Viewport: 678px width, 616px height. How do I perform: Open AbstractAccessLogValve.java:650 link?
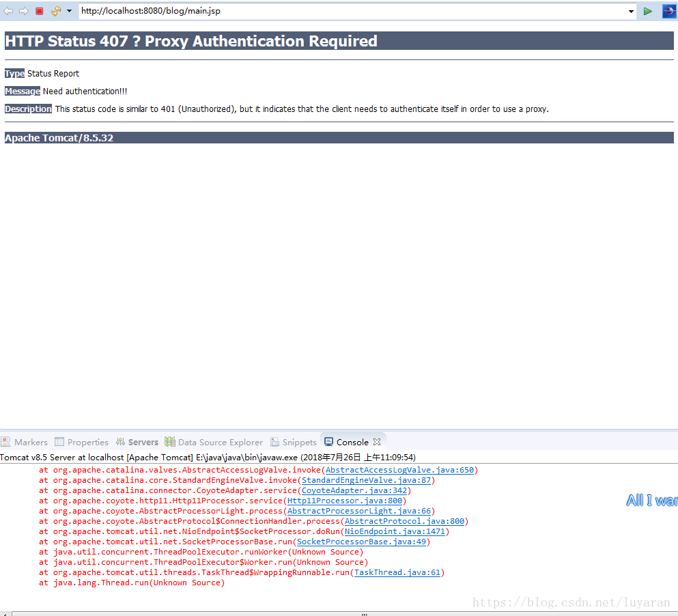coord(399,471)
